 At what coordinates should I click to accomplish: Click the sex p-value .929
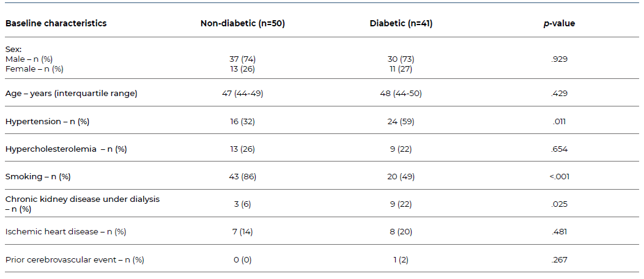559,59
